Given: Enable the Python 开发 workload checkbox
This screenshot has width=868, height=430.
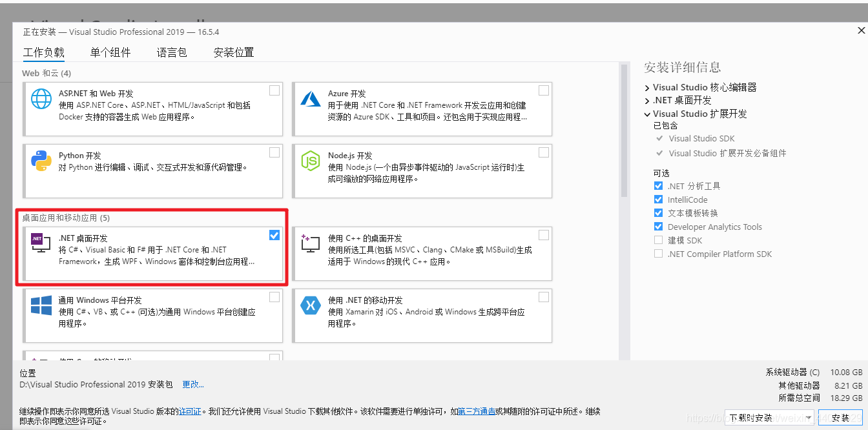Looking at the screenshot, I should click(x=274, y=152).
